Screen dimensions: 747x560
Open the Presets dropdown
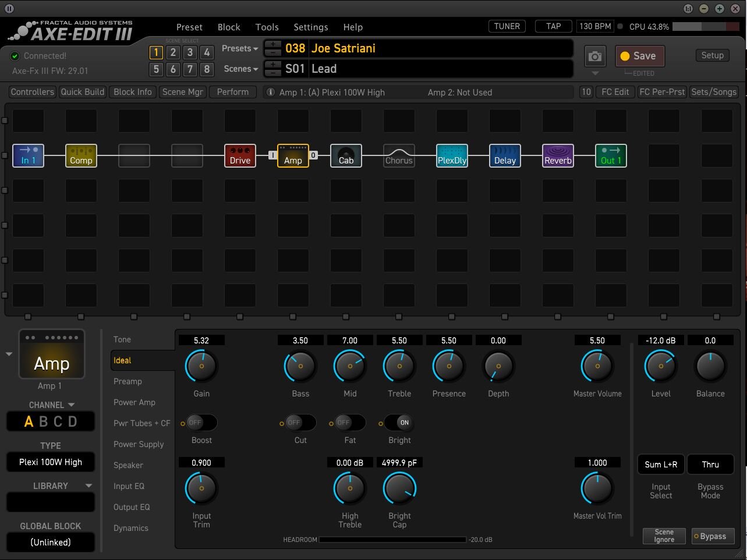(240, 48)
